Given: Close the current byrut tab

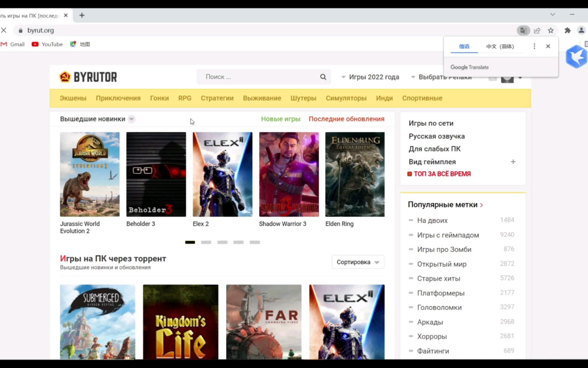Looking at the screenshot, I should (66, 15).
